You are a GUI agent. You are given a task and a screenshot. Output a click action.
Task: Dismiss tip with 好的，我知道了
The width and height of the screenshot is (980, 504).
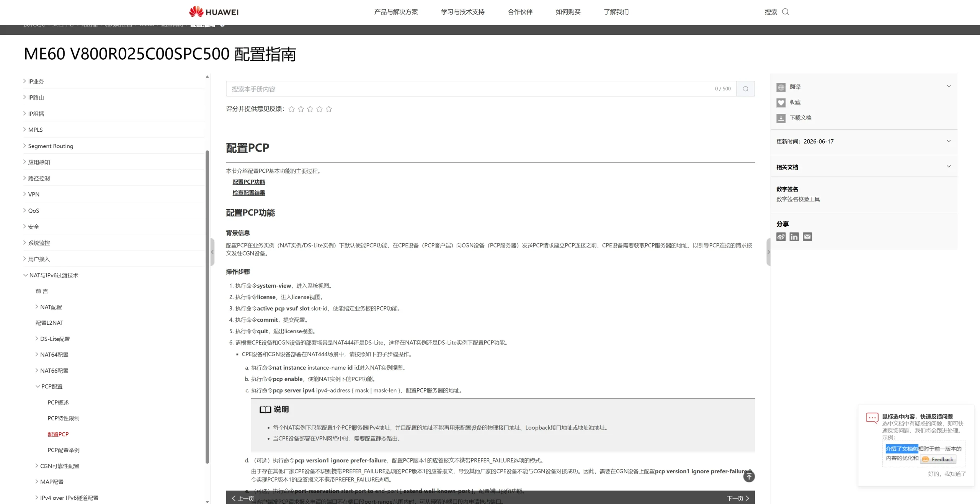pos(947,474)
